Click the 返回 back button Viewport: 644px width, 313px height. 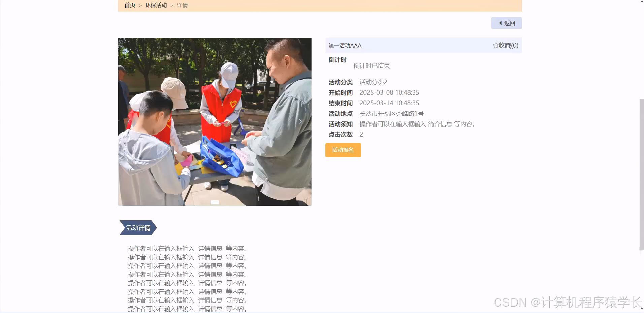point(507,23)
